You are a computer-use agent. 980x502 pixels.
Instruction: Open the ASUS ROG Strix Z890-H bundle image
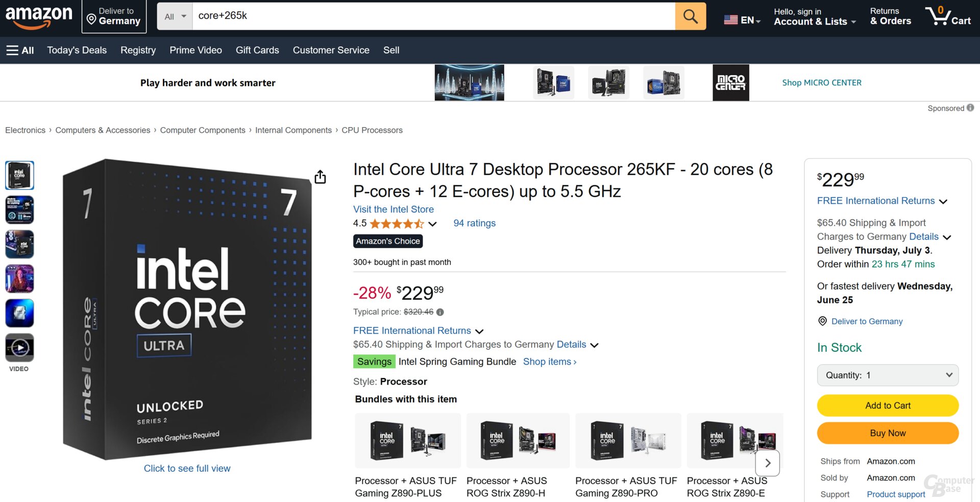pyautogui.click(x=518, y=440)
